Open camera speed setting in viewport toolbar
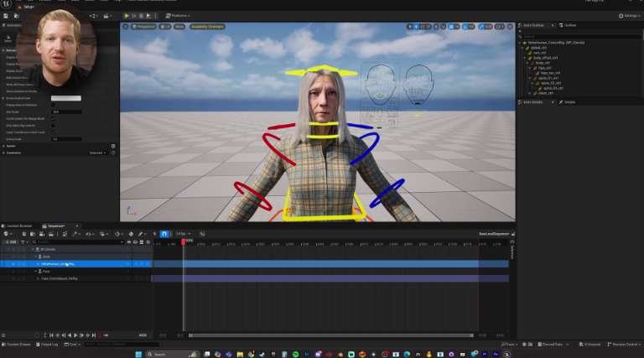The image size is (644, 358). pos(500,27)
